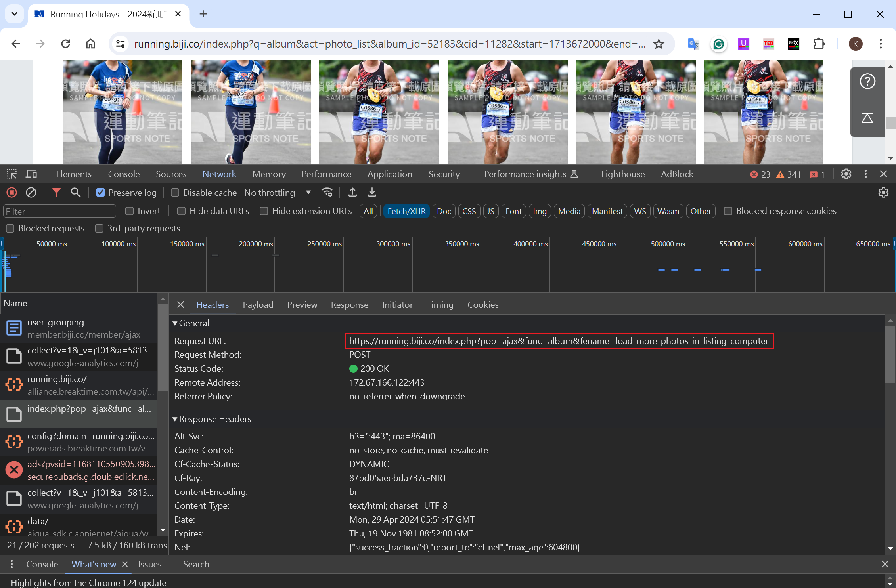Toggle the device toolbar icon
896x588 pixels.
pyautogui.click(x=31, y=174)
